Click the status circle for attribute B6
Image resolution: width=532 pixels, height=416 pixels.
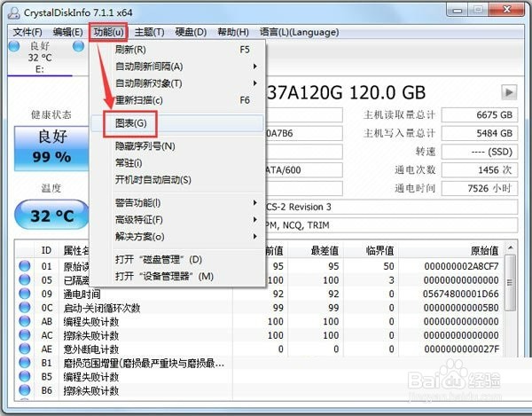point(25,390)
